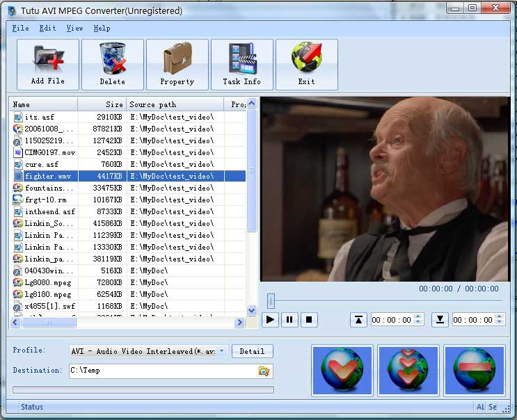
Task: Click the end time field stepper arrows
Action: (500, 319)
